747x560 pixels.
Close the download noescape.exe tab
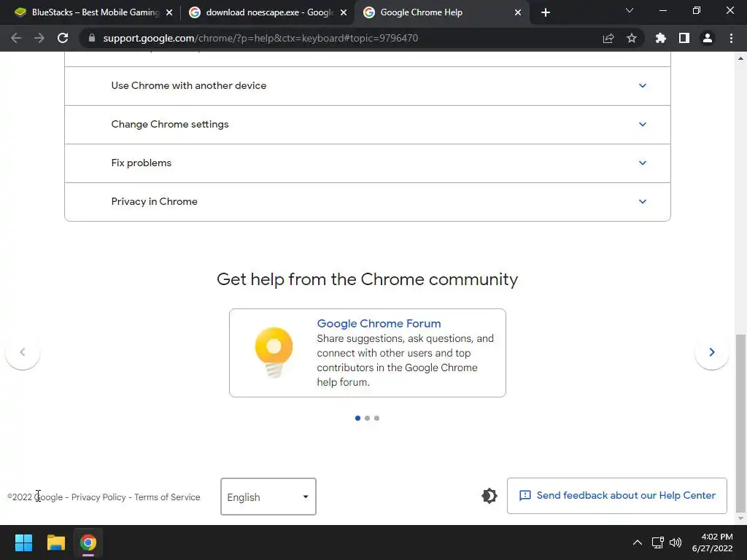(344, 13)
